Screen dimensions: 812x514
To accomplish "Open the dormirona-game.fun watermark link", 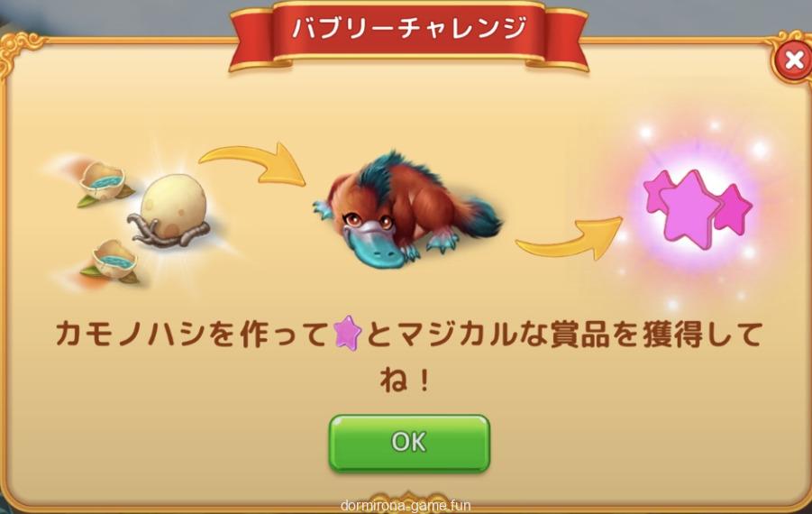I will pyautogui.click(x=406, y=505).
